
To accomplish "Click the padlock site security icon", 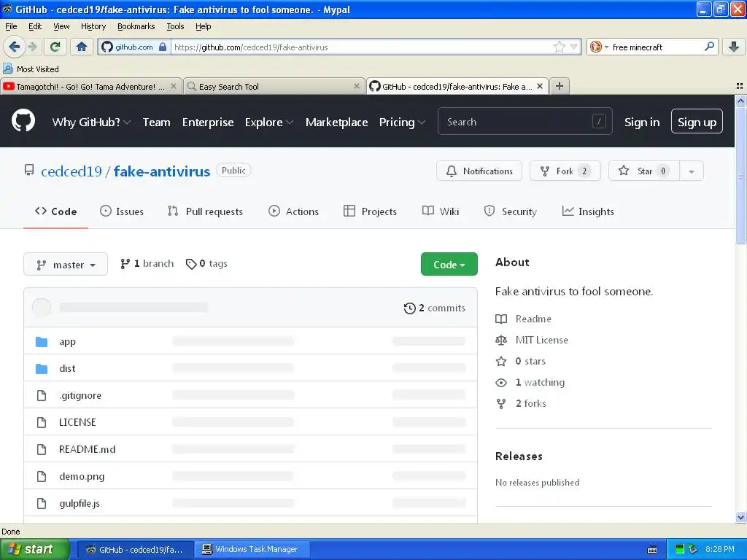I will click(x=163, y=47).
